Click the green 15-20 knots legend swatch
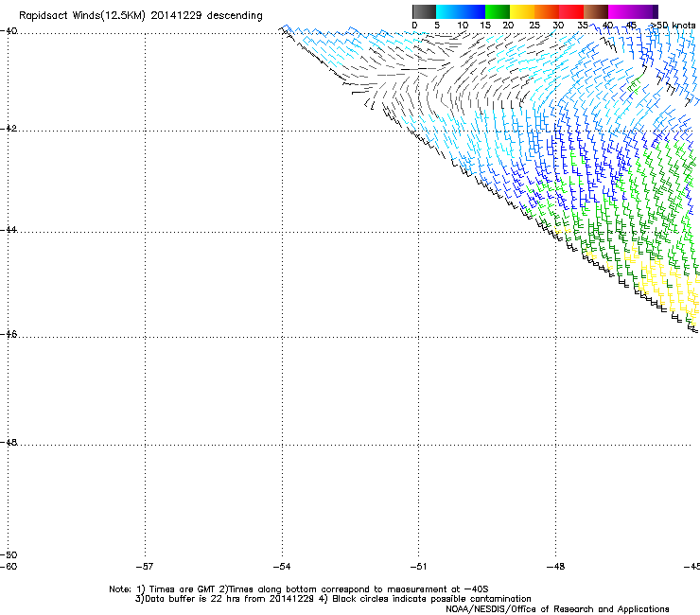 coord(498,11)
